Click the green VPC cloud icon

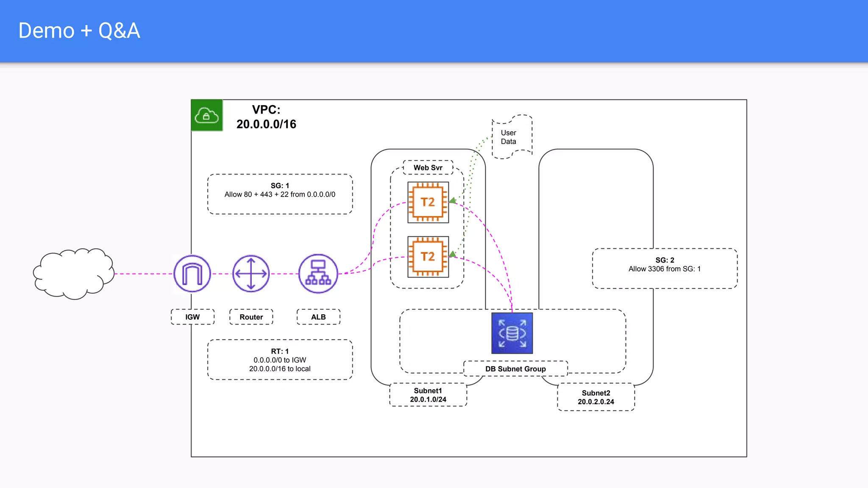click(207, 115)
